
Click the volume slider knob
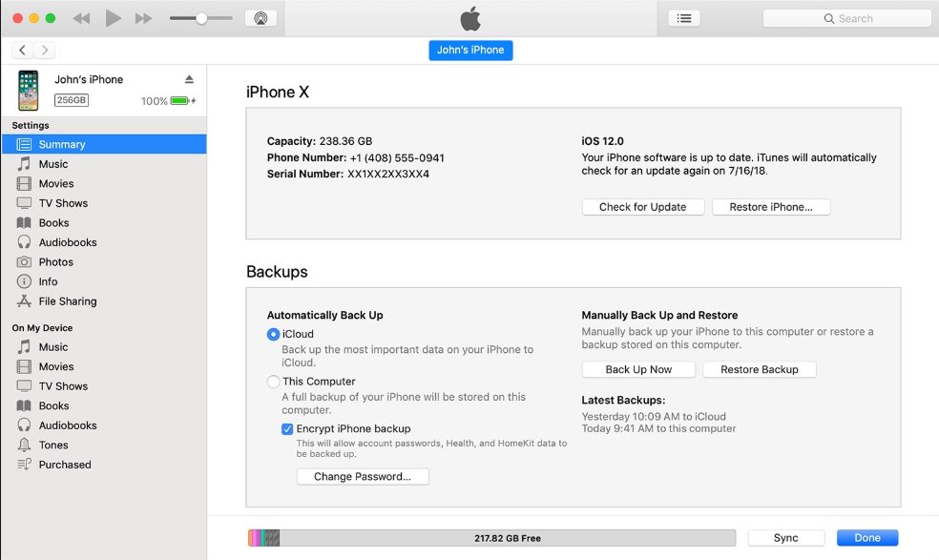point(201,18)
